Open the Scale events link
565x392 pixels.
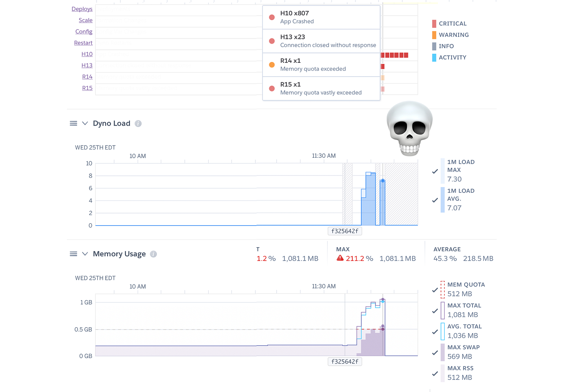pos(86,20)
